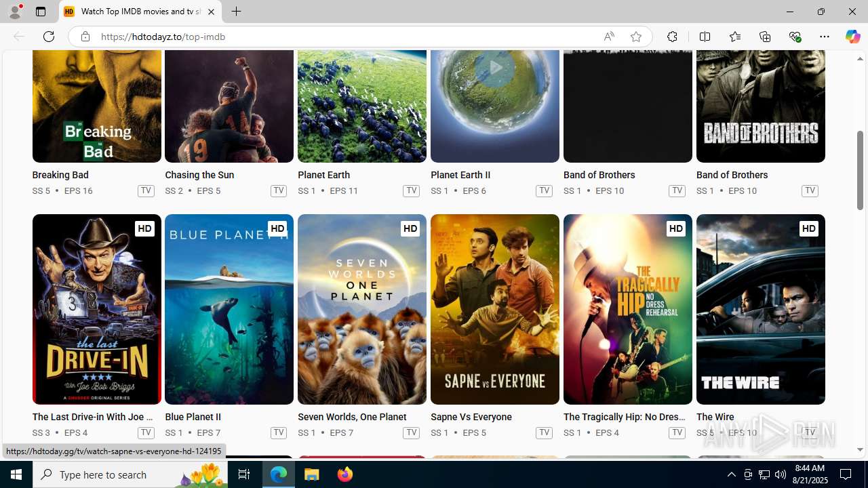Click the Chasing the Sun poster
The image size is (868, 488).
click(229, 106)
